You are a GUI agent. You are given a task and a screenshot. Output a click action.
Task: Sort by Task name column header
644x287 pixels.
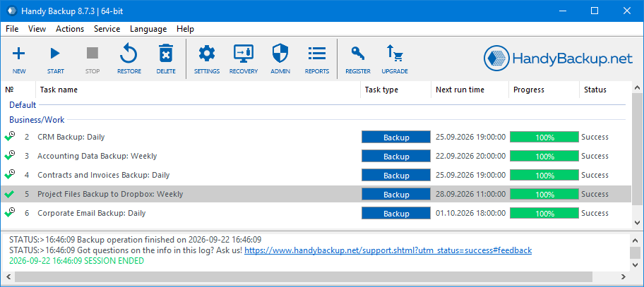click(198, 90)
